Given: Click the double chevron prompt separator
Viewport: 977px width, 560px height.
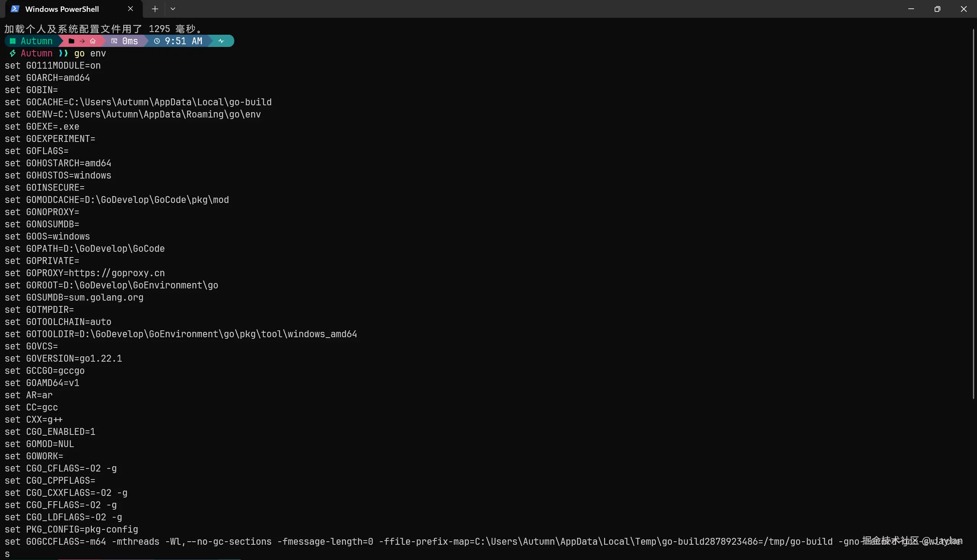Looking at the screenshot, I should pyautogui.click(x=63, y=53).
